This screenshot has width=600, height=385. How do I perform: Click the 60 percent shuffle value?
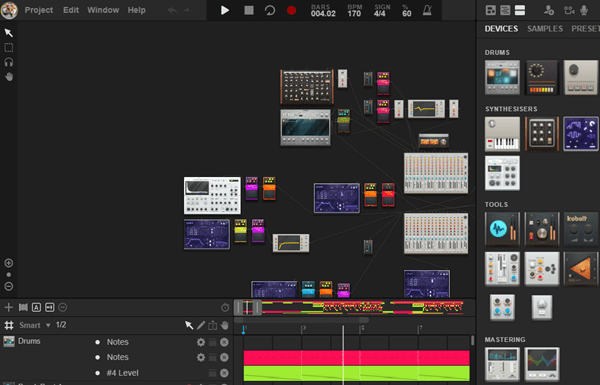point(406,11)
